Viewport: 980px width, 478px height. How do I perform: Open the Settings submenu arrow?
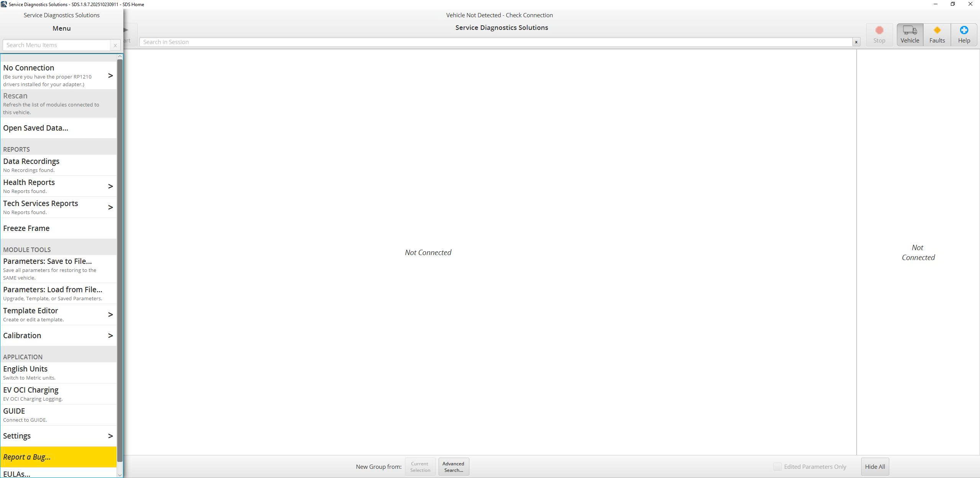[110, 436]
